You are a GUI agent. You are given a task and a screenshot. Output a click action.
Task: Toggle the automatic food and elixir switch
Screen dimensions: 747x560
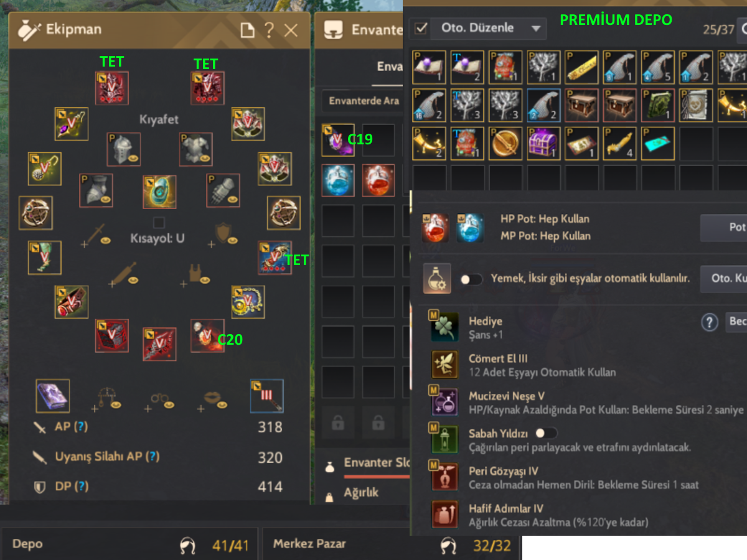(x=471, y=279)
